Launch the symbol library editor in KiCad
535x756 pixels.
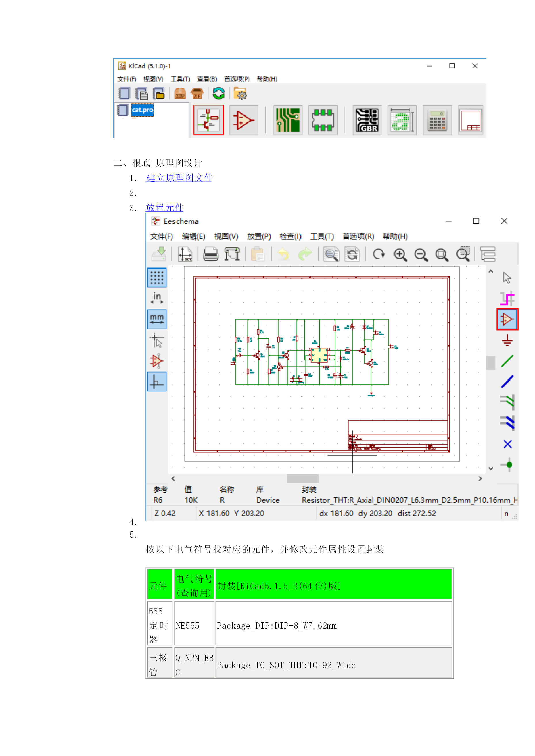243,120
